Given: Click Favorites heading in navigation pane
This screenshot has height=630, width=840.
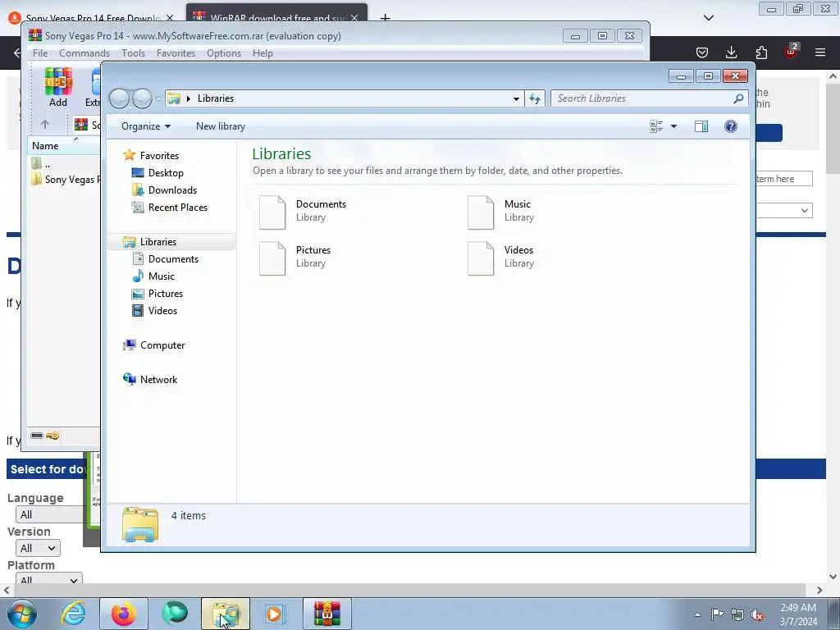Looking at the screenshot, I should (x=159, y=155).
